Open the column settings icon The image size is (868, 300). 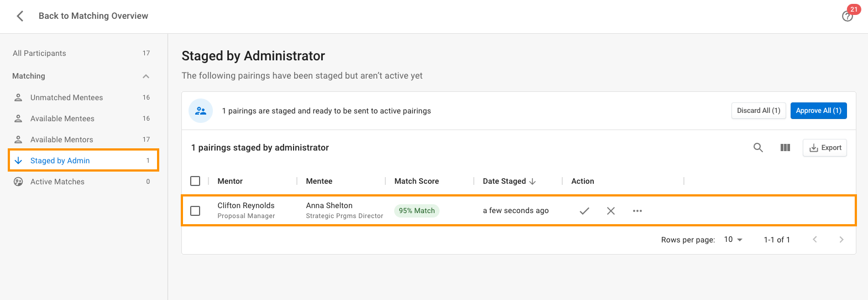(785, 148)
